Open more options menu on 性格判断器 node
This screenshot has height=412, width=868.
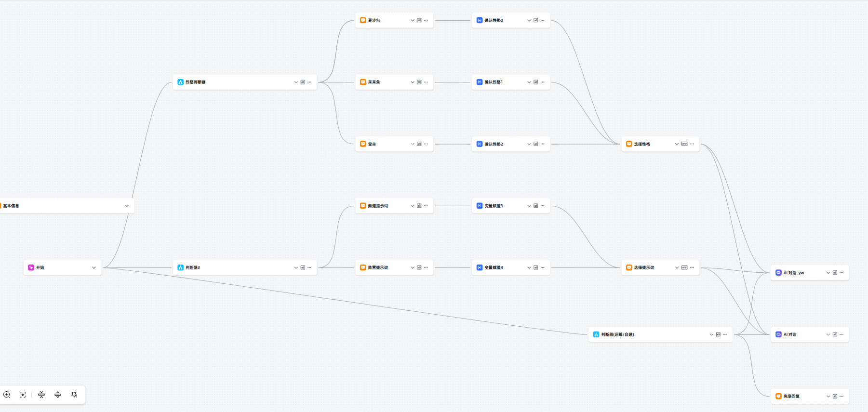pos(309,82)
